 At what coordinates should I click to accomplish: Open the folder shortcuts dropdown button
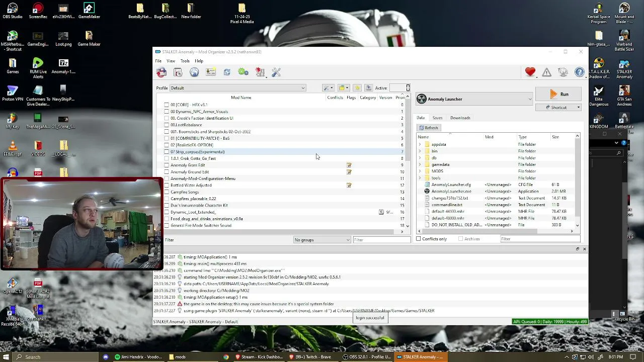click(344, 88)
